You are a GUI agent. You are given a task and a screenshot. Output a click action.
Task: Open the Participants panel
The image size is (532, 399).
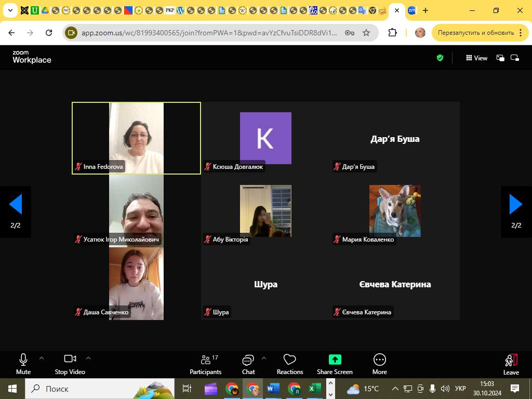pyautogui.click(x=206, y=364)
